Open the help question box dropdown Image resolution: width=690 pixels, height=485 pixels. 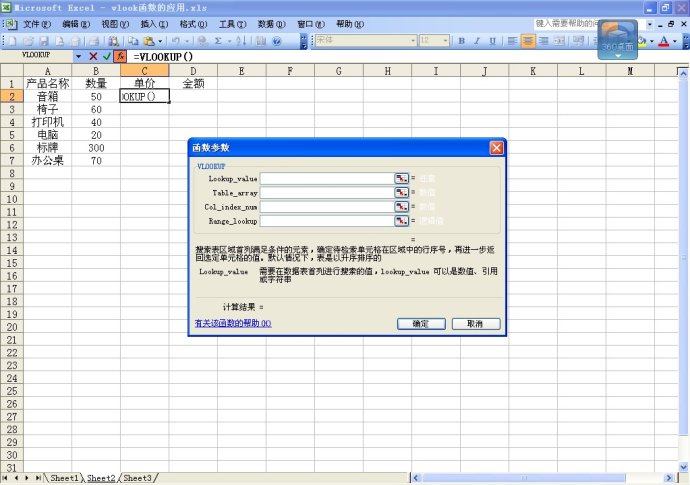(650, 24)
